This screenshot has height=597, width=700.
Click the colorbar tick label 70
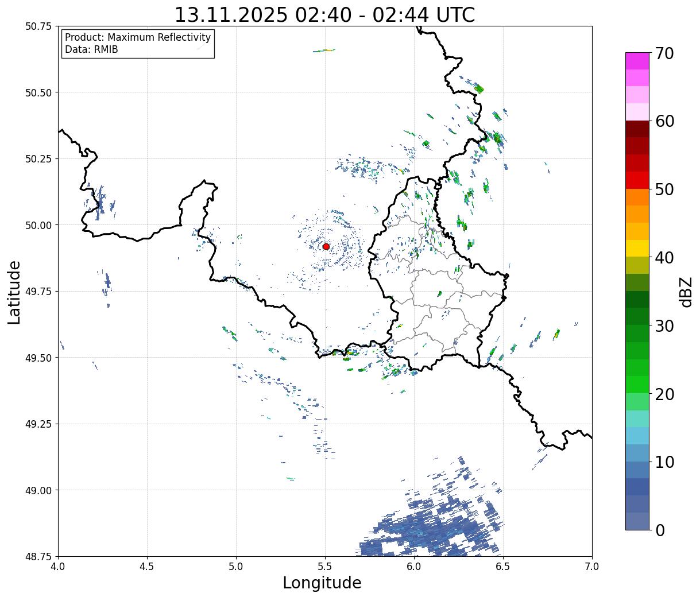click(x=664, y=53)
